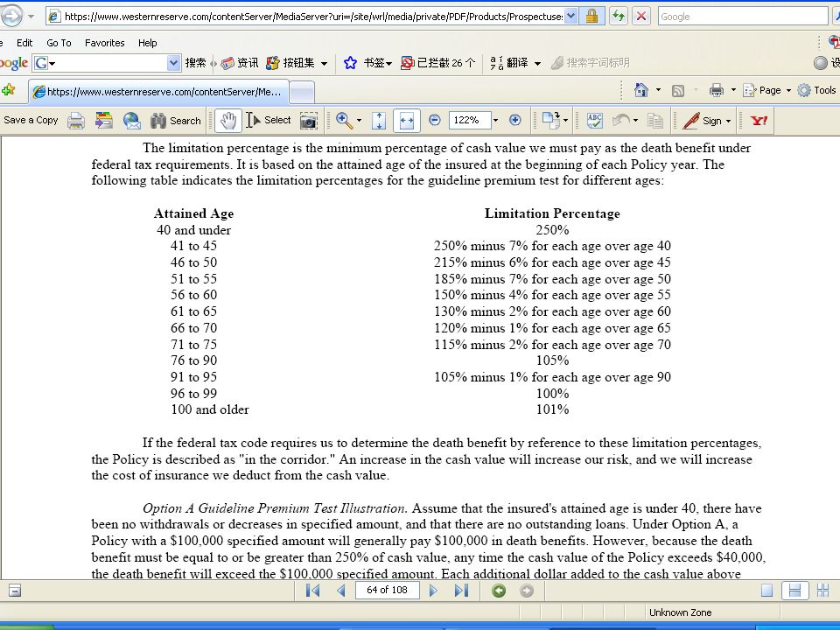Screen dimensions: 840x630
Task: Switch to Single Page layout
Action: [x=767, y=591]
